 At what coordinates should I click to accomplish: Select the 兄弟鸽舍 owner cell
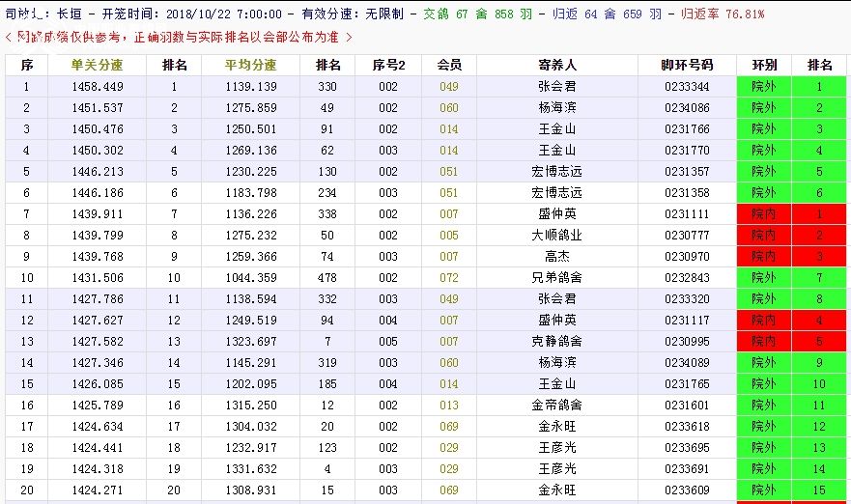(x=556, y=278)
